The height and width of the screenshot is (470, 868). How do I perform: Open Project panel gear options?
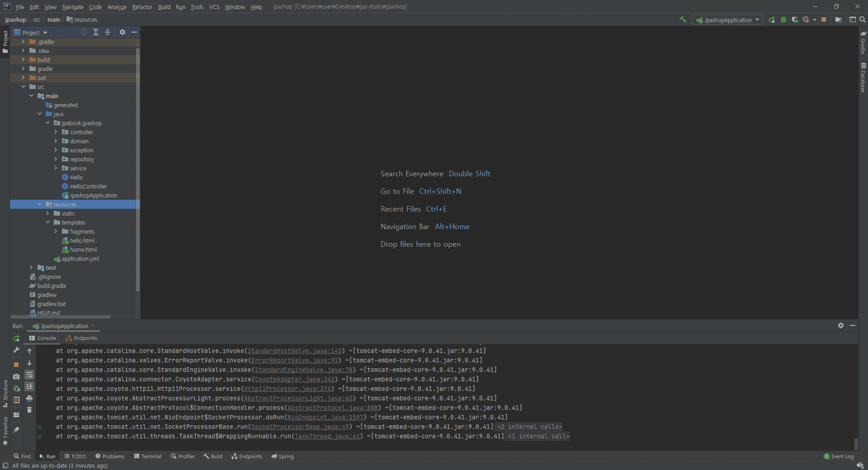coord(122,32)
